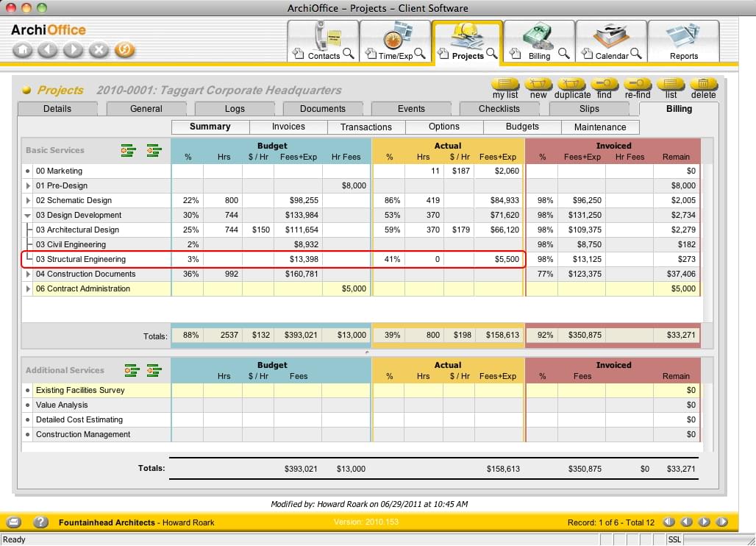
Task: Expand the 02 Schematic Design phase
Action: [28, 200]
